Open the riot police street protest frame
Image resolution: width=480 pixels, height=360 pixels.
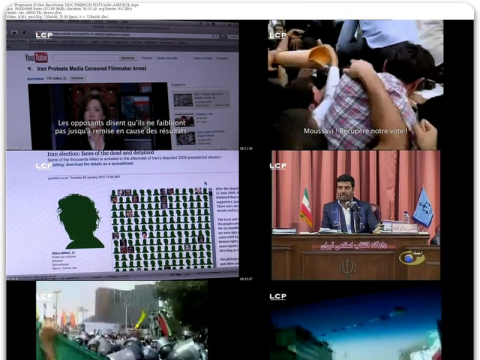(x=122, y=320)
